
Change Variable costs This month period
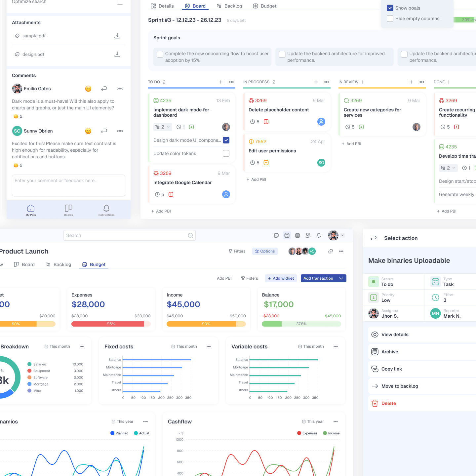tap(311, 346)
